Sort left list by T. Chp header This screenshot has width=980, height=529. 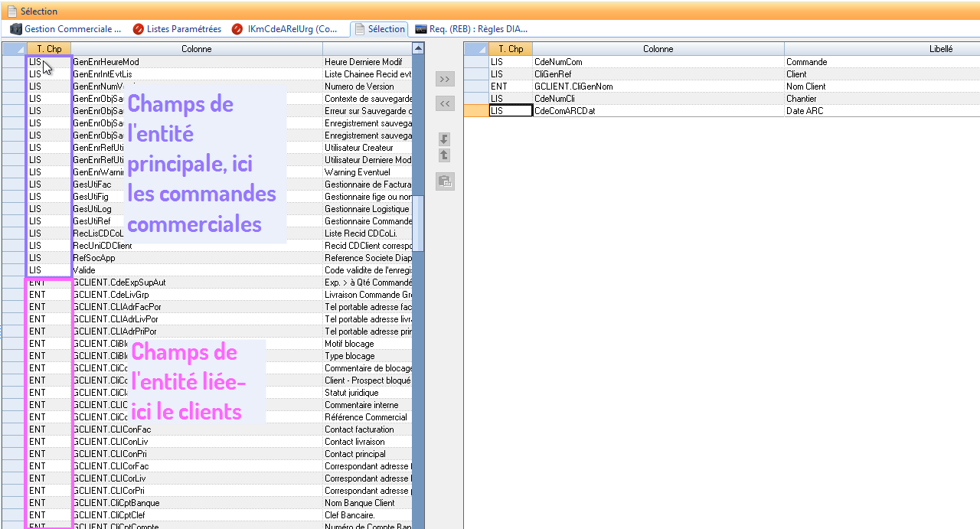49,49
